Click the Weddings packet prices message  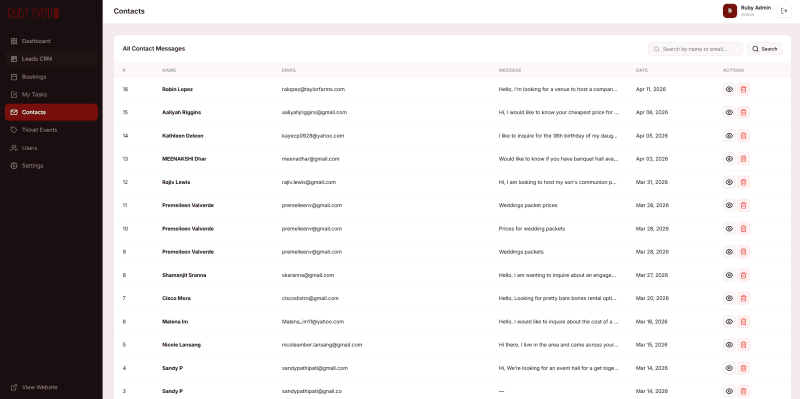pos(528,205)
